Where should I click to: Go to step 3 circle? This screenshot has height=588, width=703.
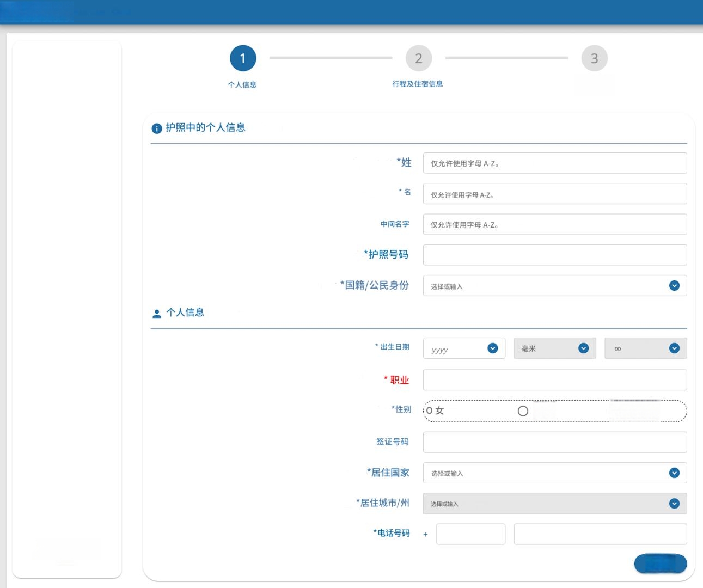(595, 58)
